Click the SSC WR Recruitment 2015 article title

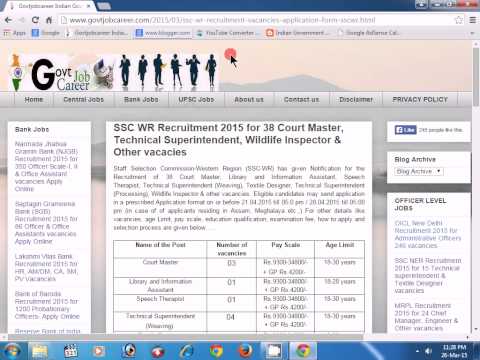click(x=229, y=140)
